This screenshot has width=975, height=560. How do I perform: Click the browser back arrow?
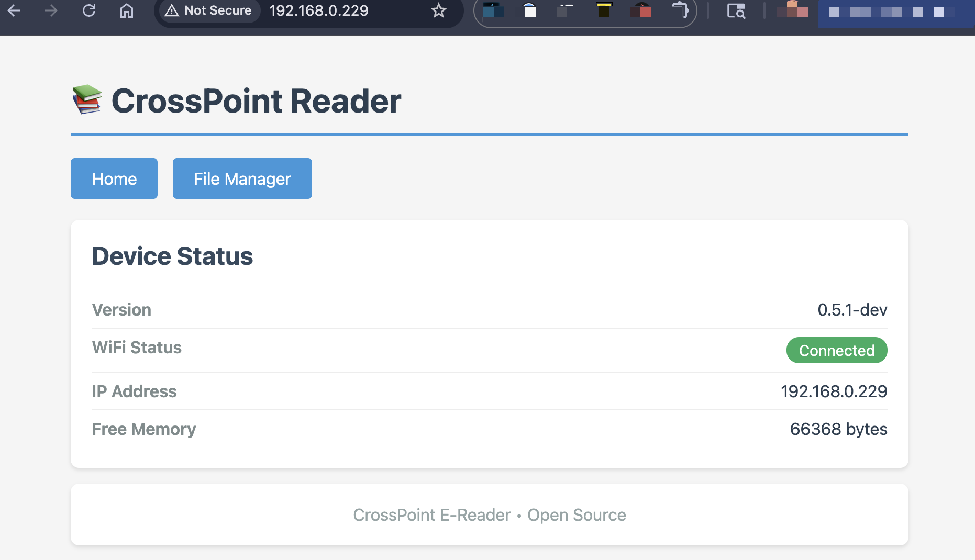[x=14, y=10]
